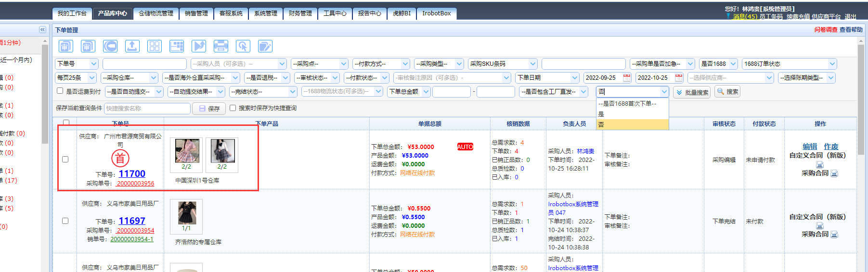Click the red AUTO badge on order 11700
This screenshot has height=272, width=868.
tap(465, 147)
